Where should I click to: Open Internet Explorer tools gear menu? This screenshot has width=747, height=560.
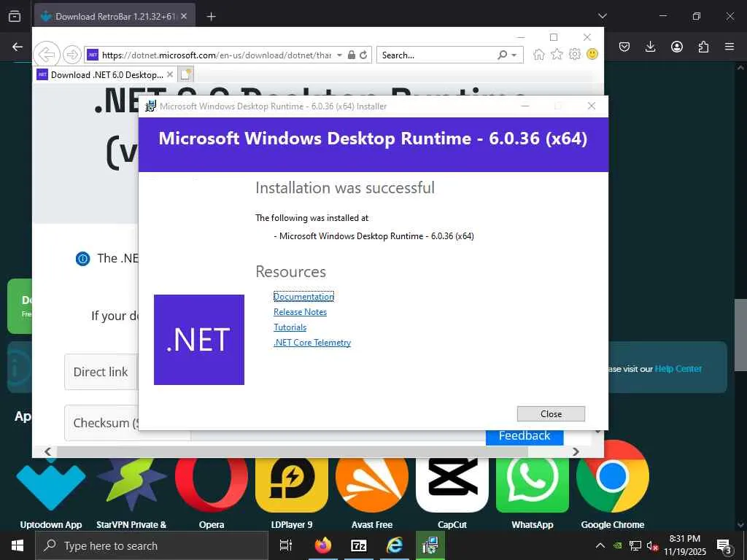(x=575, y=54)
